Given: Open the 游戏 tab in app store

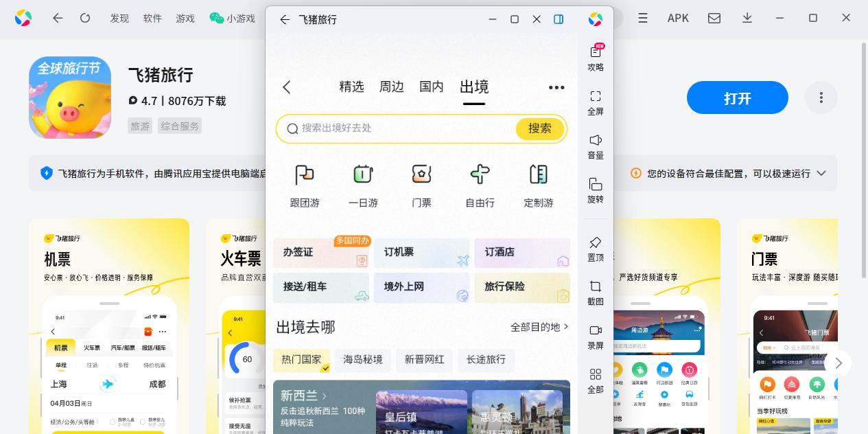Looking at the screenshot, I should pyautogui.click(x=185, y=19).
